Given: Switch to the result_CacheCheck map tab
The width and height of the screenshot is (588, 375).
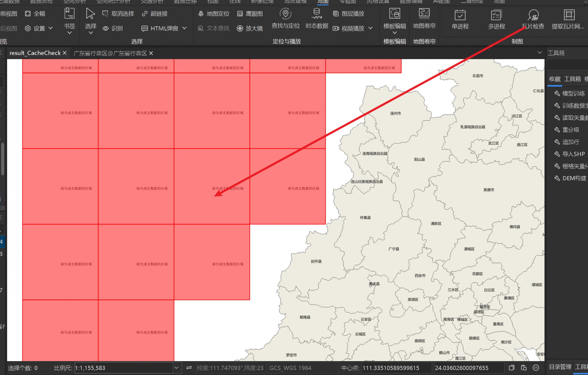Looking at the screenshot, I should (x=35, y=53).
